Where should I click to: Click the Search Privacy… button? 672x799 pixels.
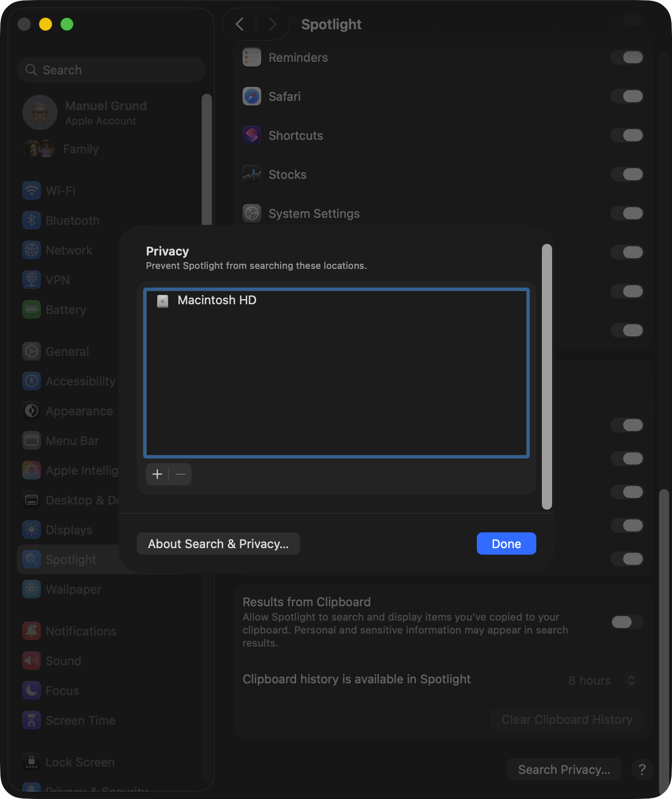point(564,770)
